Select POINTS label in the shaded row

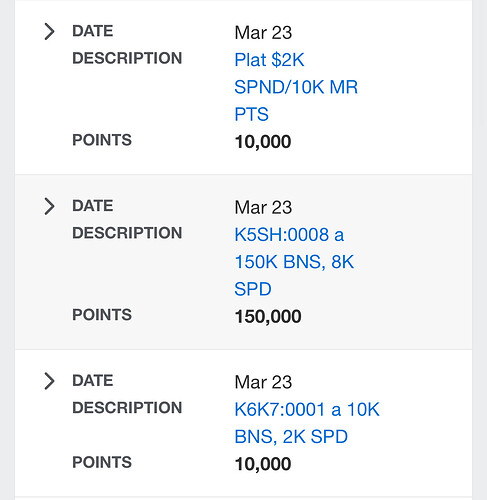pyautogui.click(x=102, y=315)
